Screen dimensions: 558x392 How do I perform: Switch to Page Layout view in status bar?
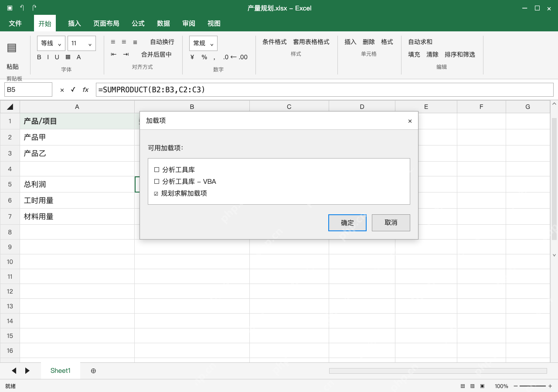click(473, 386)
